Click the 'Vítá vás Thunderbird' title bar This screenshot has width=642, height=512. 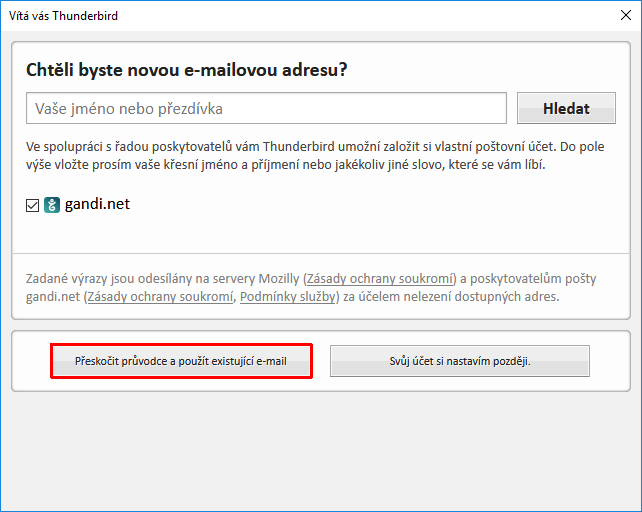(300, 17)
